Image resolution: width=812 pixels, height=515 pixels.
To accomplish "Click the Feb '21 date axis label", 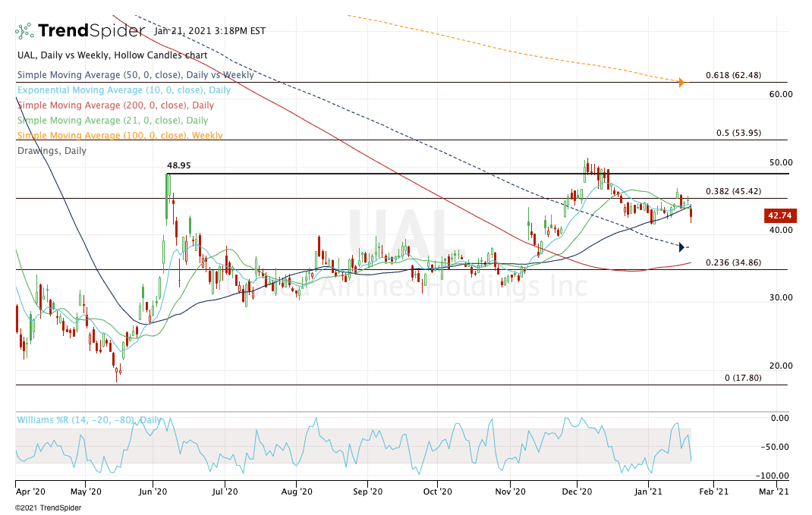I will [713, 491].
